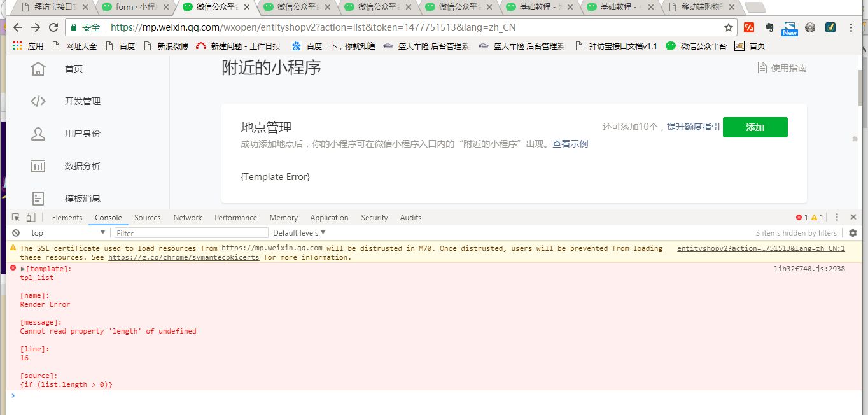The height and width of the screenshot is (415, 868).
Task: Clear console with the ban-circle icon
Action: (16, 233)
